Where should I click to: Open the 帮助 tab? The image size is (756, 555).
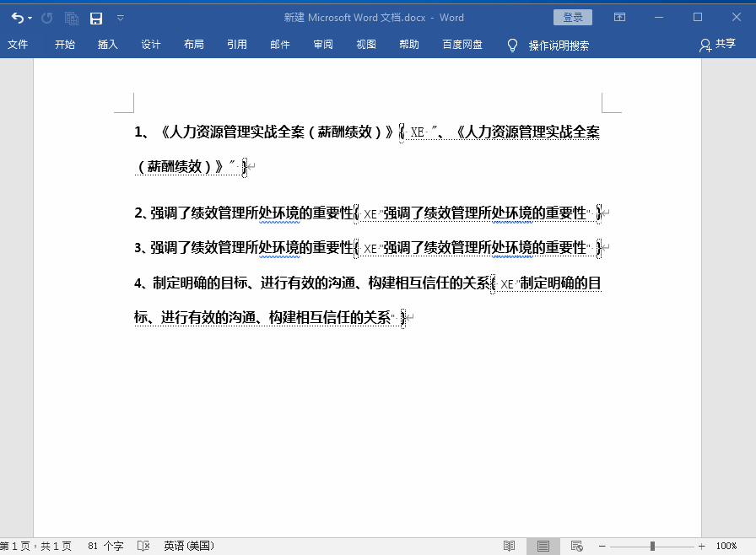point(409,45)
